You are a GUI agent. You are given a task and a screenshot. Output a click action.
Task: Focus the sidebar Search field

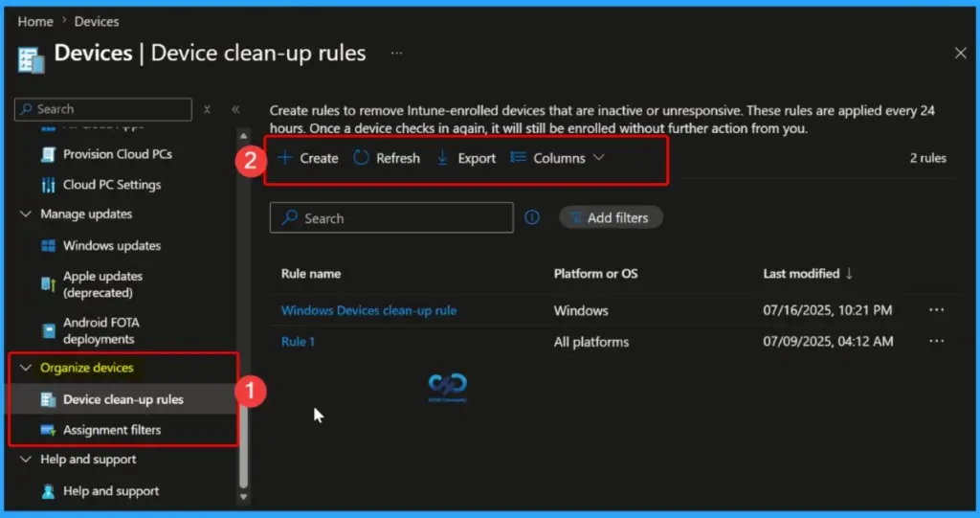(103, 109)
